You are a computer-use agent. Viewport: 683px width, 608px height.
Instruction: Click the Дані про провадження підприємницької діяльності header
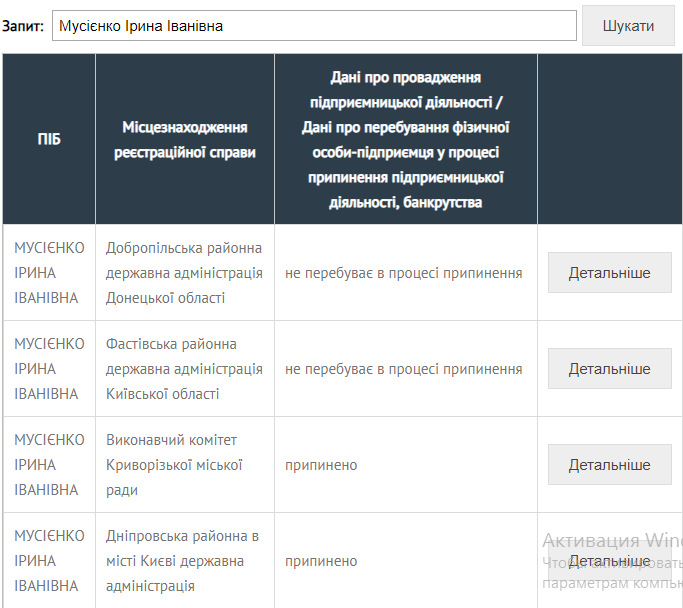[x=406, y=139]
